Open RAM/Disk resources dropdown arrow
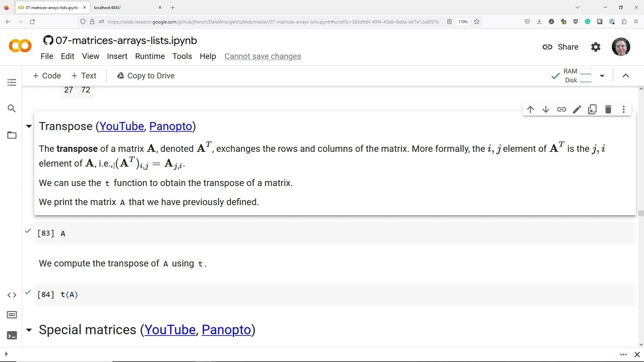644x362 pixels. [x=602, y=76]
